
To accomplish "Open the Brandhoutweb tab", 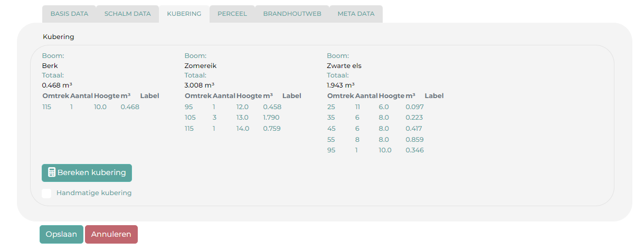I will coord(292,14).
